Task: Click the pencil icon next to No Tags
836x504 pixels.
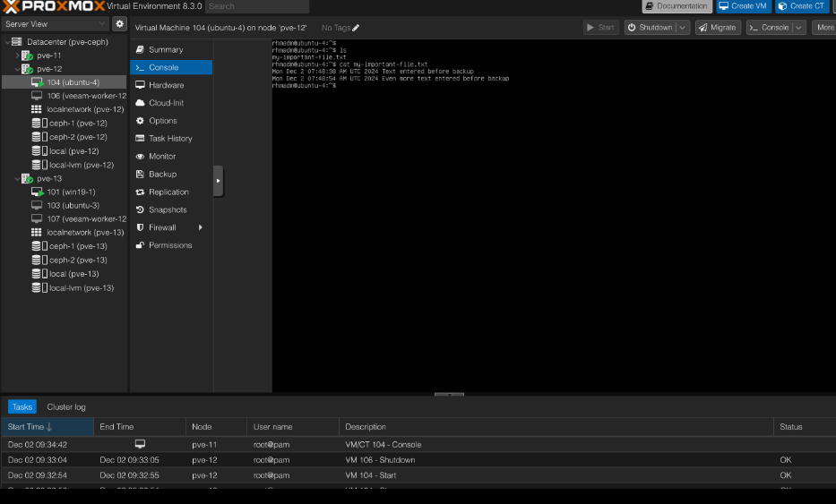Action: pyautogui.click(x=356, y=28)
